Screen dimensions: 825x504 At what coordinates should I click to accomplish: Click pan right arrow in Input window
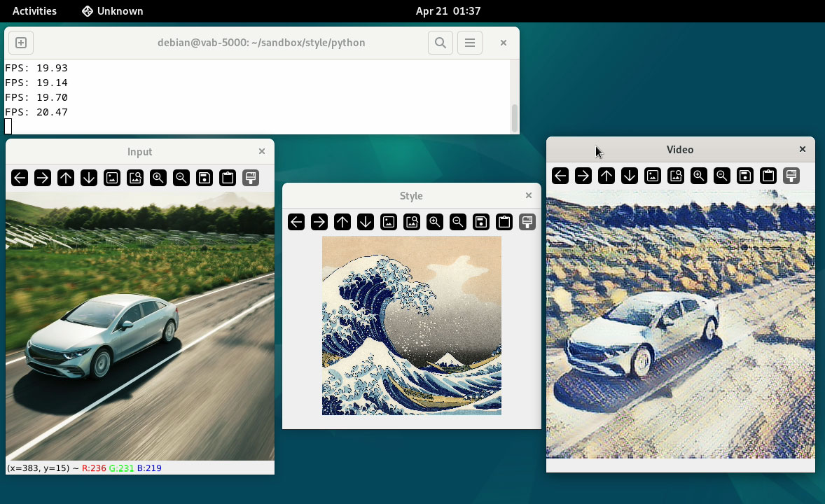[43, 178]
